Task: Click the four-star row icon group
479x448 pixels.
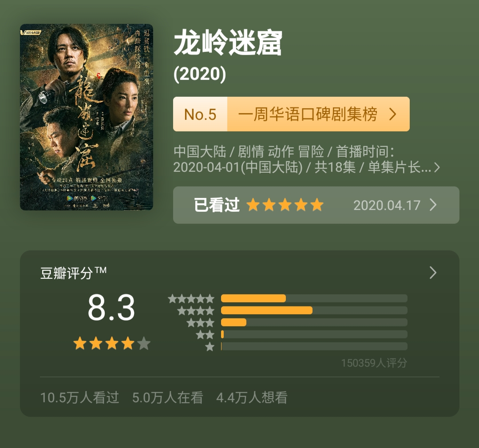Action: click(x=195, y=310)
